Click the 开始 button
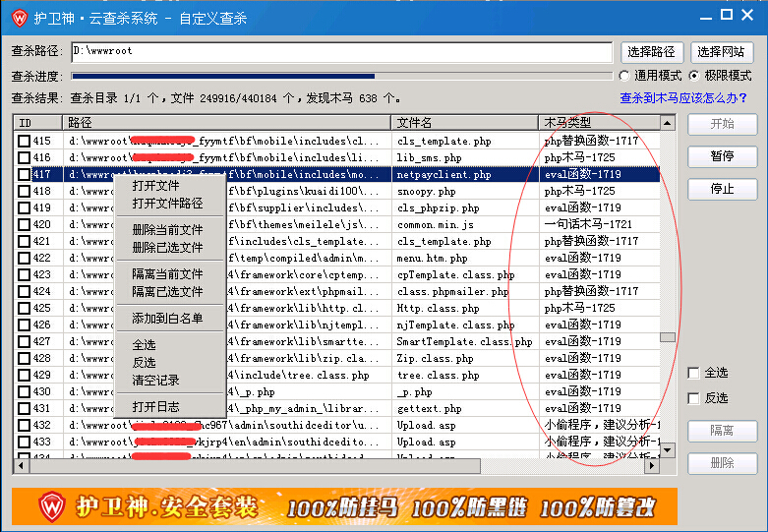768x532 pixels. coord(723,124)
